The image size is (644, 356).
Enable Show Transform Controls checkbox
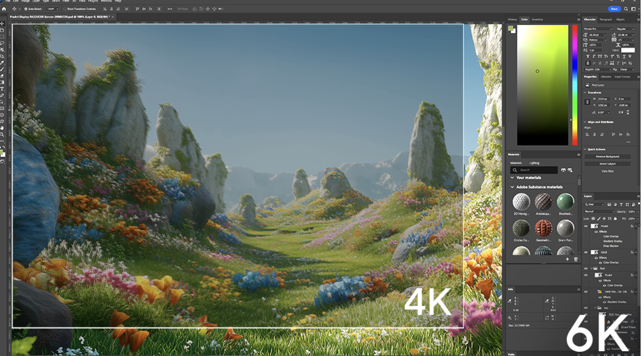[65, 9]
